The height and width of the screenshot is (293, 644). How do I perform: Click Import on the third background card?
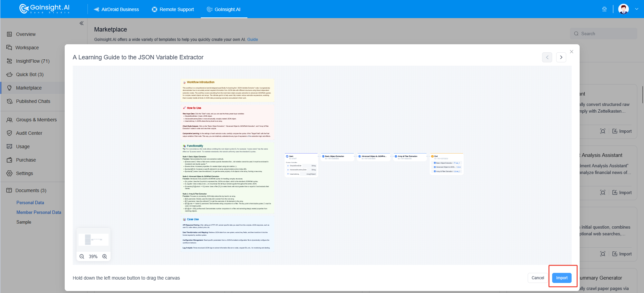pos(622,254)
